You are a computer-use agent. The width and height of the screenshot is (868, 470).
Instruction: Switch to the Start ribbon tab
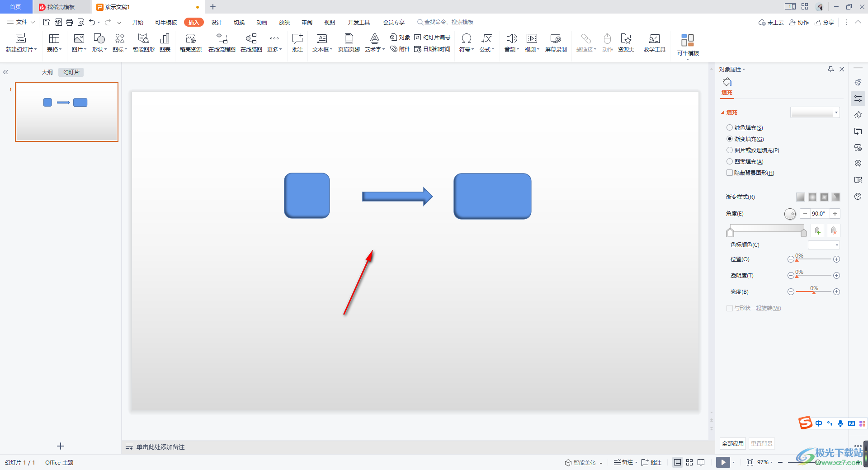[138, 22]
